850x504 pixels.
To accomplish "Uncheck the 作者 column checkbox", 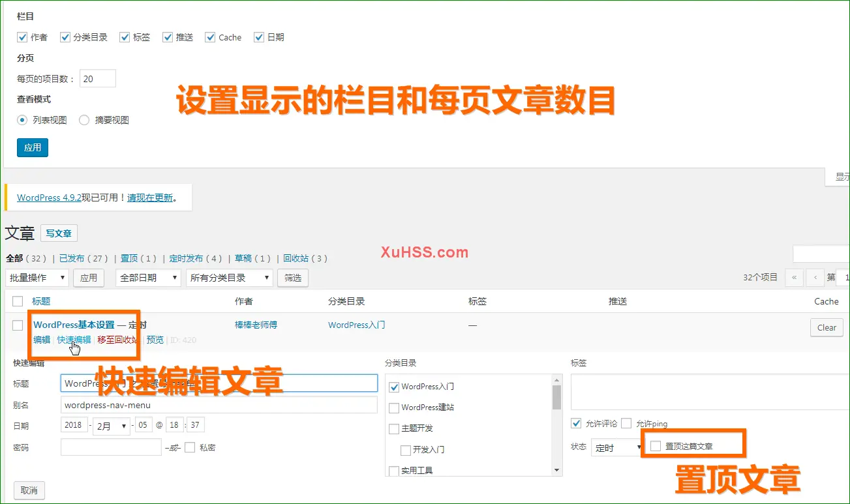I will [22, 37].
